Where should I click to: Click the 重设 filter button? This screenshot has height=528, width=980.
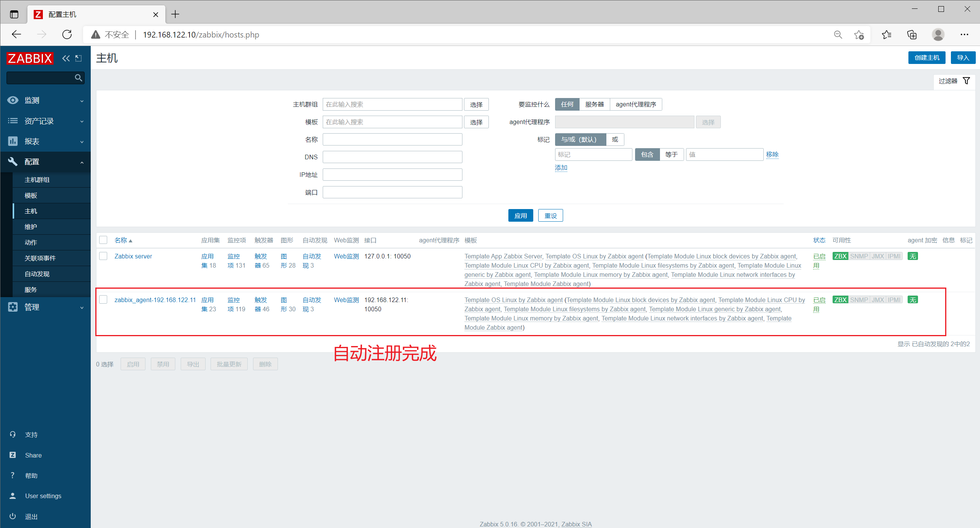coord(550,216)
